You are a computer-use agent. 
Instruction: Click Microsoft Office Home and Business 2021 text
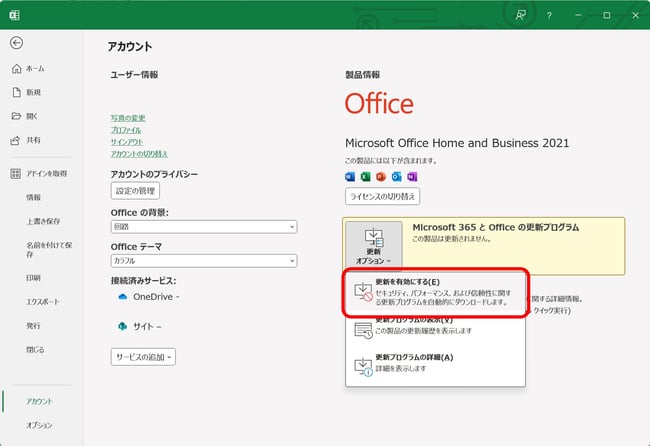click(x=457, y=143)
